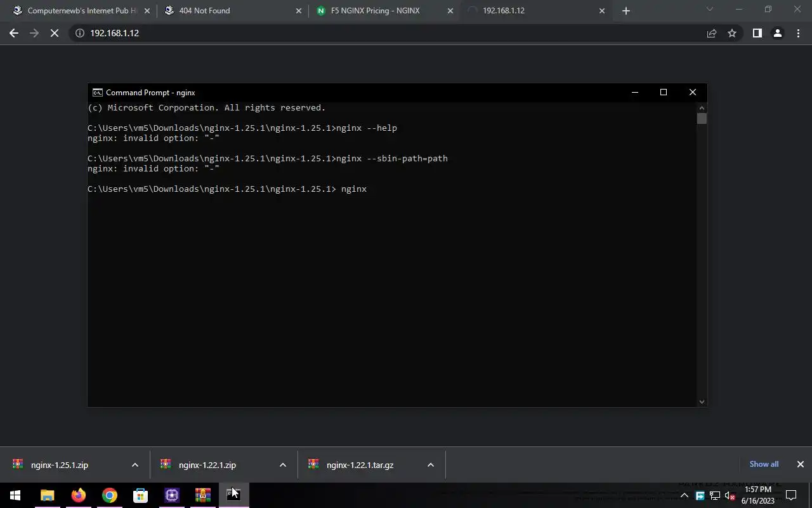Close the F5 NGINX Pricing tab

(450, 11)
